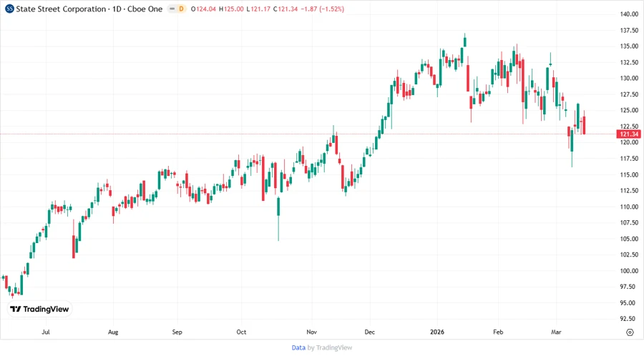
Task: Click the 115.00 price axis label
Action: (x=629, y=174)
